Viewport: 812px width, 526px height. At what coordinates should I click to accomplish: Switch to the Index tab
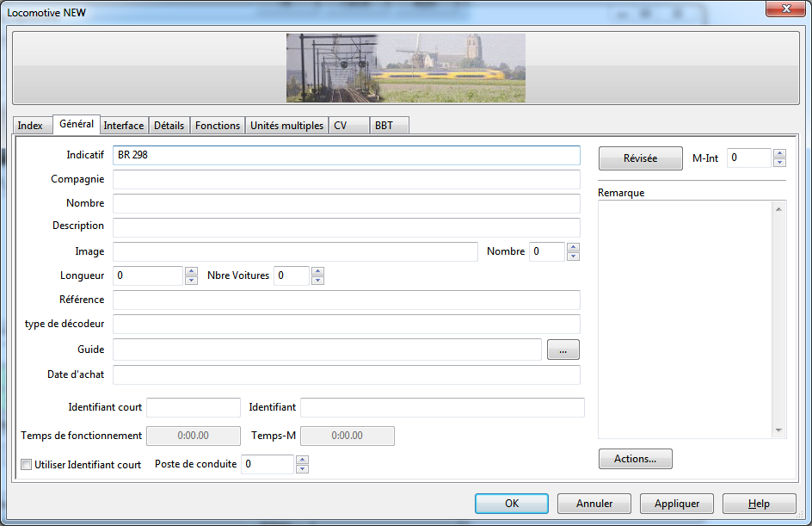pyautogui.click(x=30, y=126)
